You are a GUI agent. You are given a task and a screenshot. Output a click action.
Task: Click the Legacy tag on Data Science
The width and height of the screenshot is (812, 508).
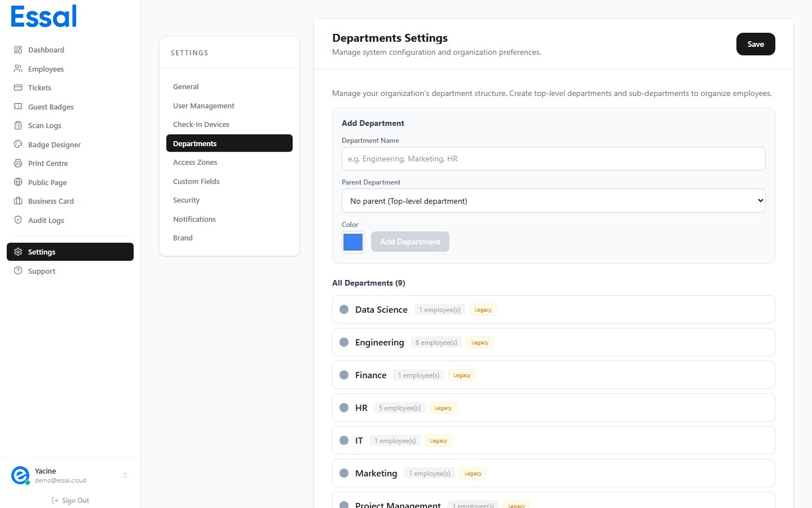click(483, 309)
